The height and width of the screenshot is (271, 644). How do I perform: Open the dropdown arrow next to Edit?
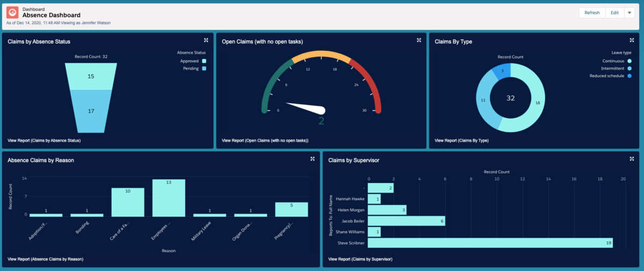(630, 13)
